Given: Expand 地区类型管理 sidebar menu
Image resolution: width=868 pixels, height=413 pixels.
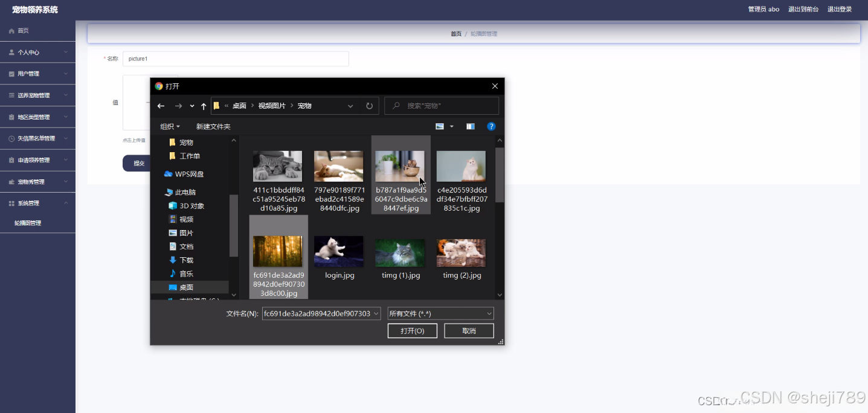Looking at the screenshot, I should 37,117.
